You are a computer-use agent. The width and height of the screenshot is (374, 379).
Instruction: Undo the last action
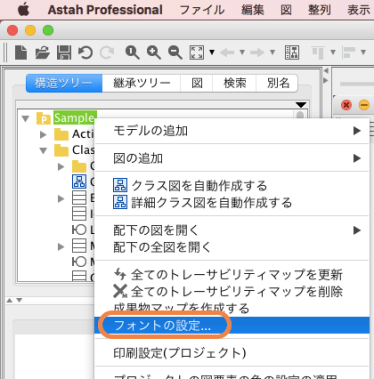85,53
